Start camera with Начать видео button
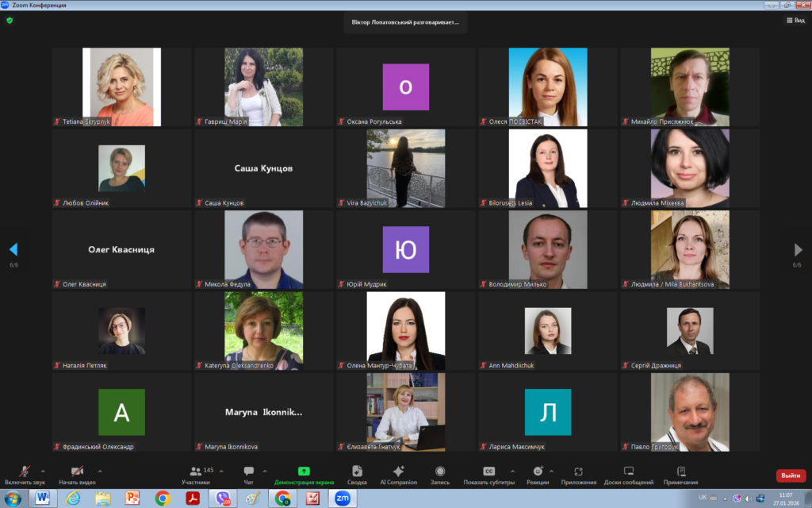Screen dimensions: 812x508 tap(77, 471)
